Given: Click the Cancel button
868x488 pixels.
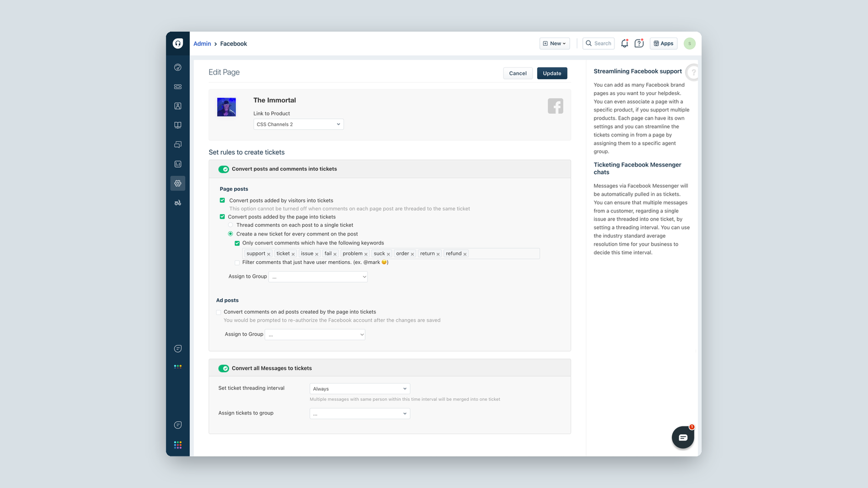Looking at the screenshot, I should (518, 73).
